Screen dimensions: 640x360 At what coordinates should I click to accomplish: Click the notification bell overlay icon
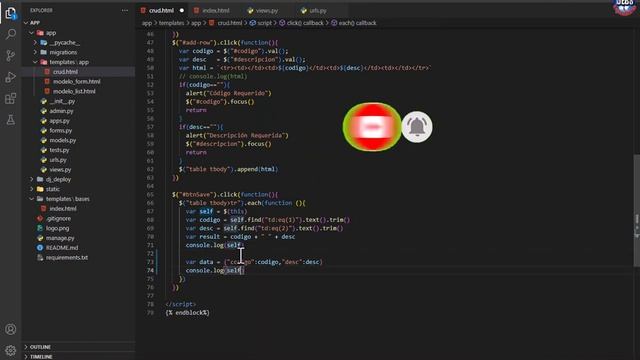pyautogui.click(x=417, y=127)
